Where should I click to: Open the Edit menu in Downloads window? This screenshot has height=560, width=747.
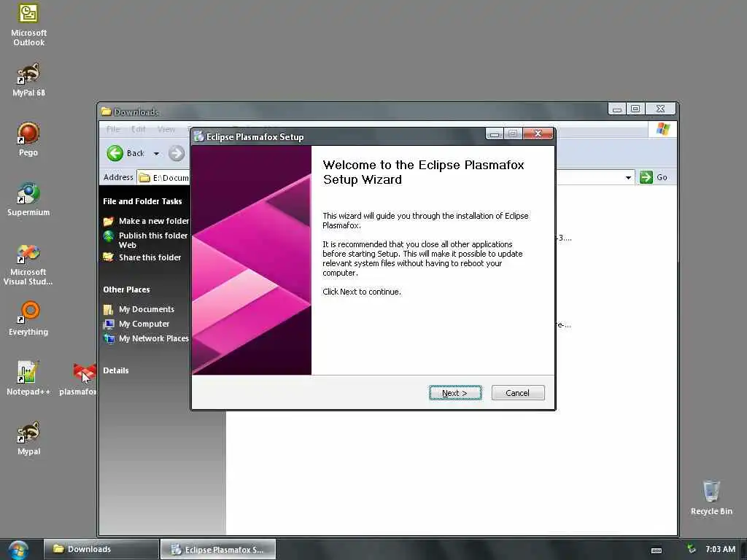click(139, 129)
